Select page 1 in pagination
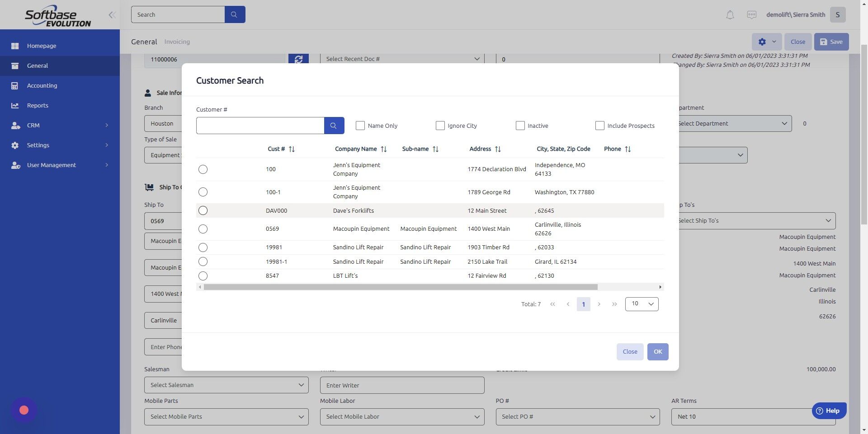 point(583,304)
